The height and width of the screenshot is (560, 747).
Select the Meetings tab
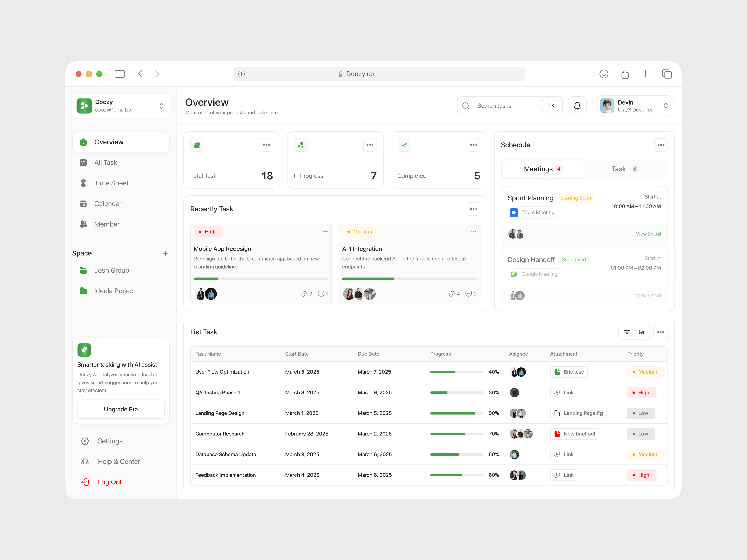pyautogui.click(x=543, y=169)
